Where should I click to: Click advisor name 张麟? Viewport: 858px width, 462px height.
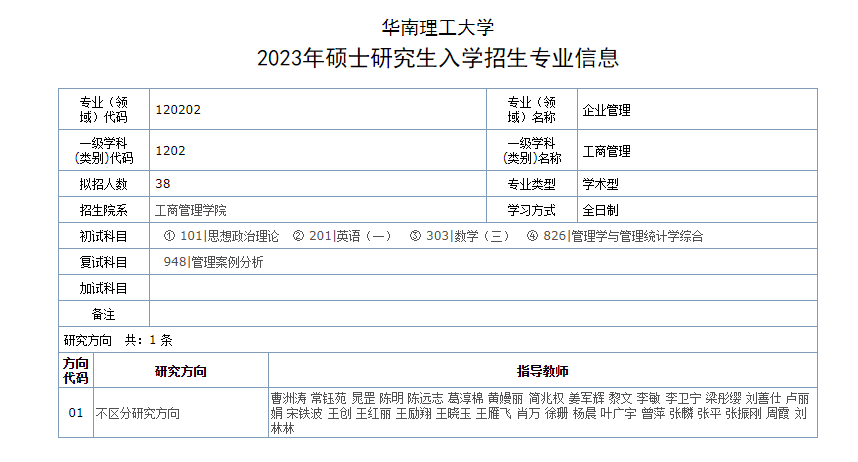click(x=681, y=413)
